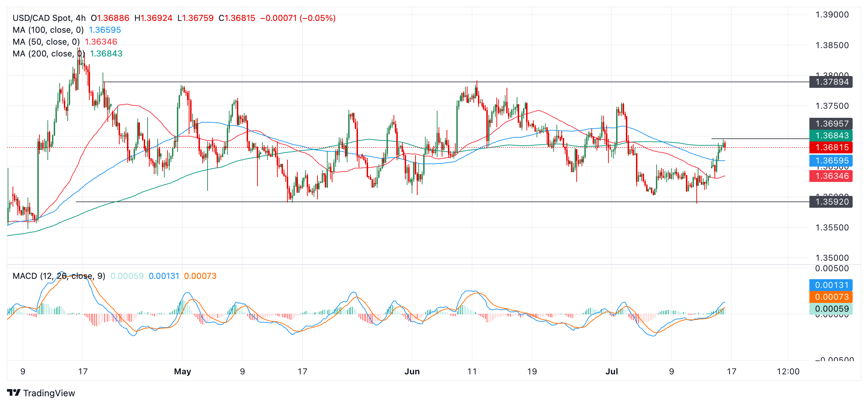The height and width of the screenshot is (405, 868).
Task: Click the MA (200, close, 0) legend
Action: coord(48,54)
